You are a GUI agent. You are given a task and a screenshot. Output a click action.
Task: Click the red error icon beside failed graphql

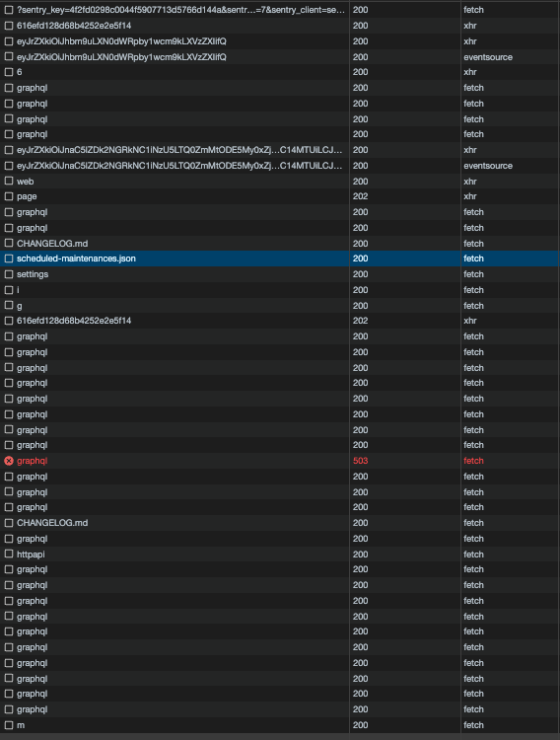click(9, 461)
